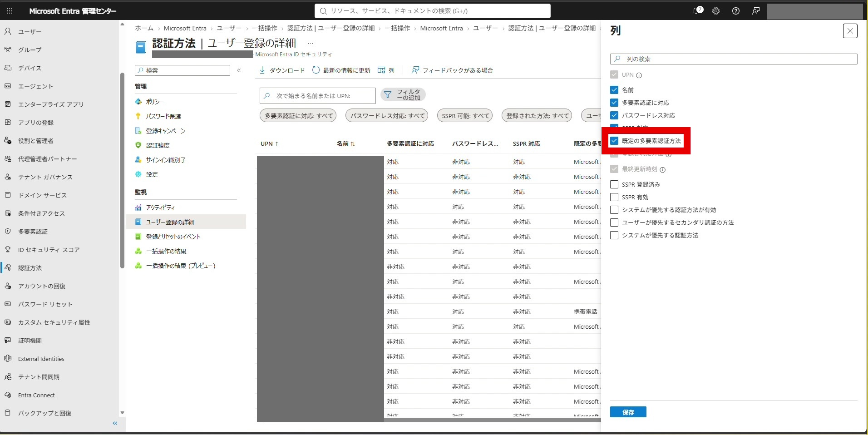Open SSPR 可能: すべて filter
Screen dimensions: 868x435
coord(465,116)
